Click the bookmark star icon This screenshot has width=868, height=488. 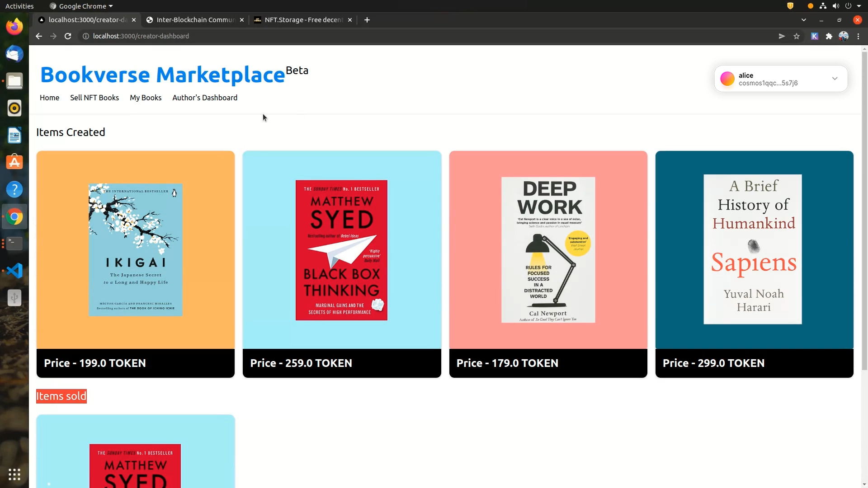[x=797, y=36]
